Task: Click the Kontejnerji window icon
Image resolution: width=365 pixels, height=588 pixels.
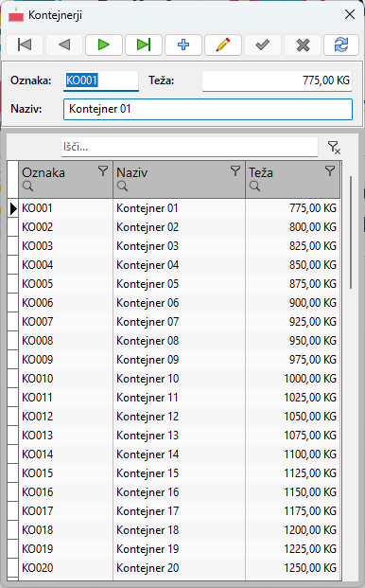Action: point(16,15)
